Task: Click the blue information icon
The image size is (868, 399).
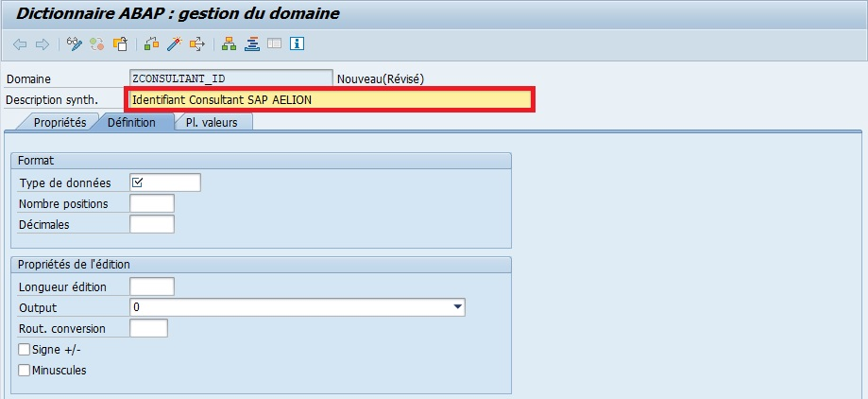Action: [297, 43]
